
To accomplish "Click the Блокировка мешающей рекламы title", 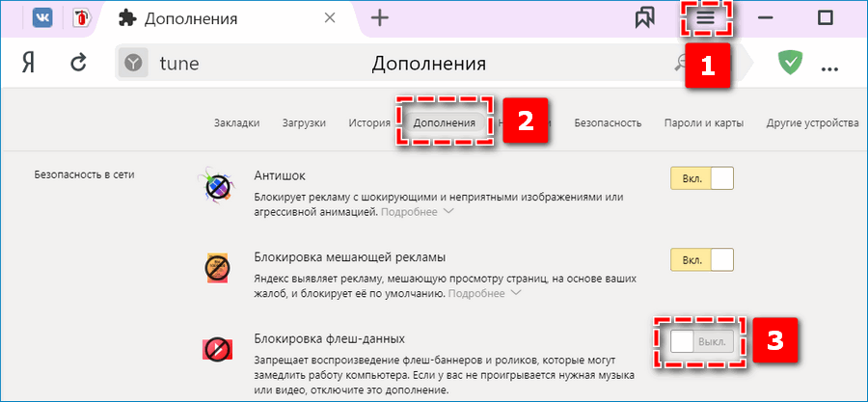I will [350, 257].
